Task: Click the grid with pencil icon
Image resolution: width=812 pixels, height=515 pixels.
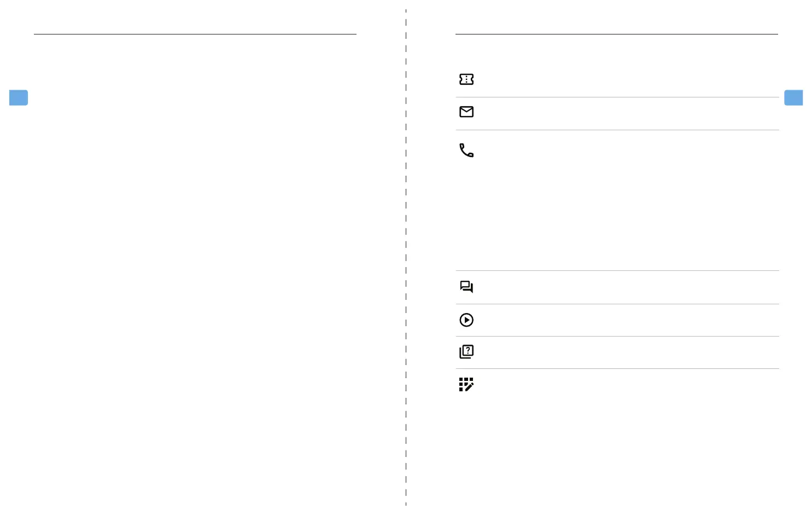Action: click(x=466, y=384)
